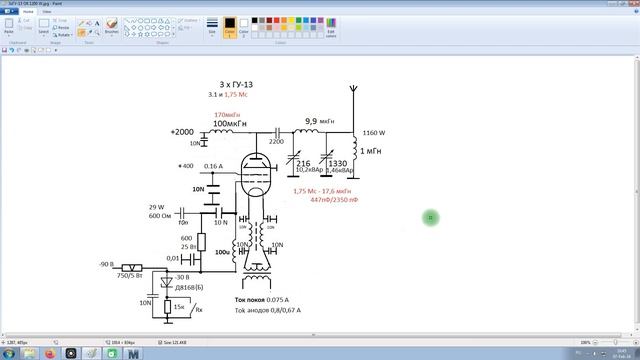Click the shape Fill button

pyautogui.click(x=185, y=28)
